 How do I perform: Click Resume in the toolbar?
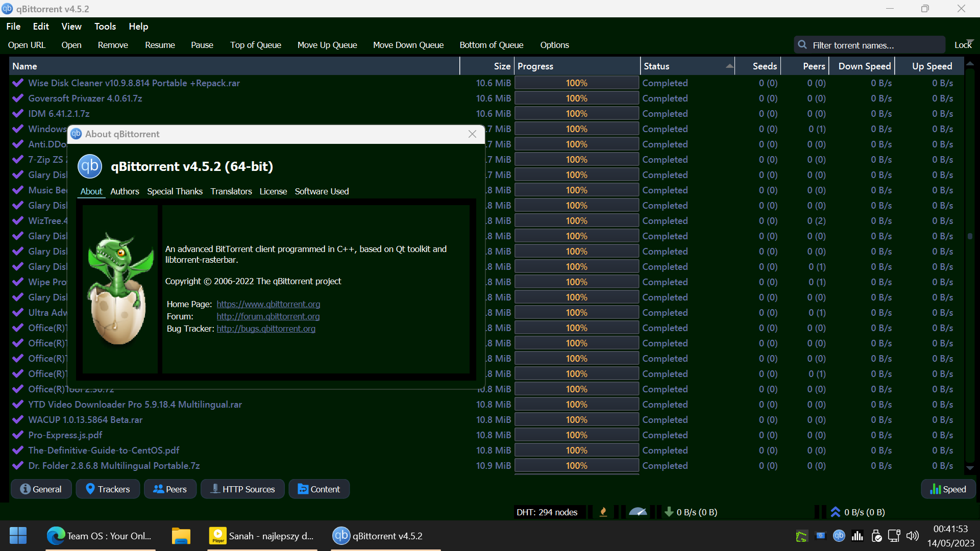160,45
